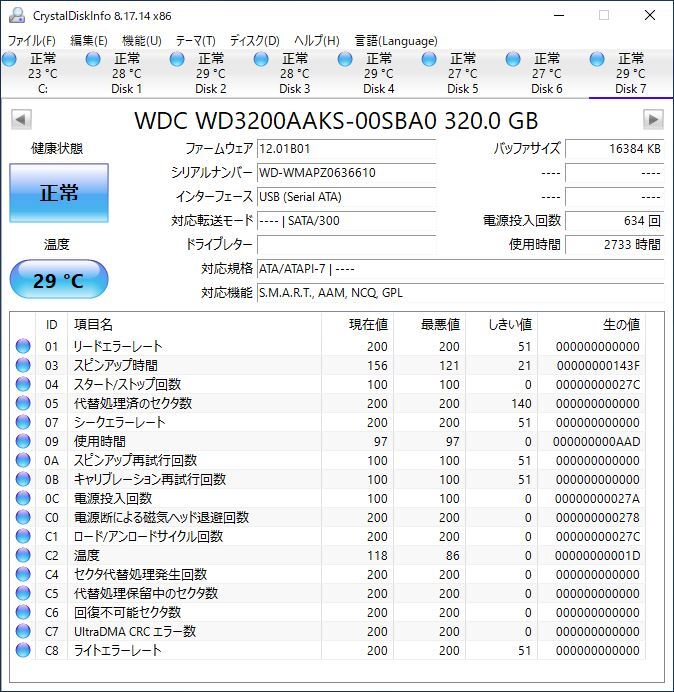Click status orb for Disk 3
This screenshot has width=674, height=692.
pos(261,59)
